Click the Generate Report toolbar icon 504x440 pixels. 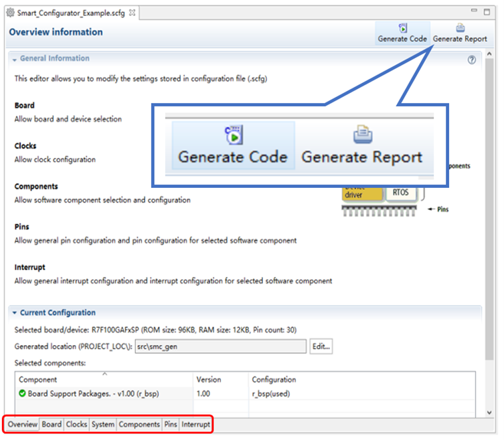coord(460,29)
